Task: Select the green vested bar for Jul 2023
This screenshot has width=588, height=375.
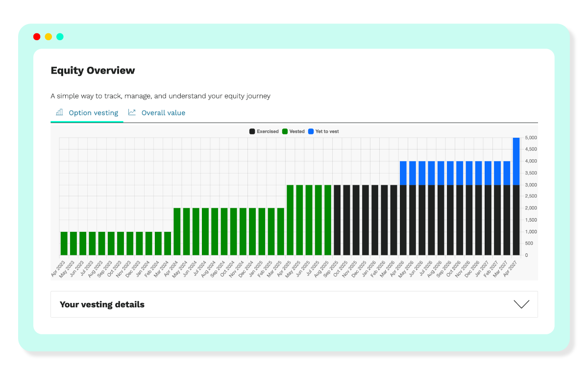Action: 92,243
